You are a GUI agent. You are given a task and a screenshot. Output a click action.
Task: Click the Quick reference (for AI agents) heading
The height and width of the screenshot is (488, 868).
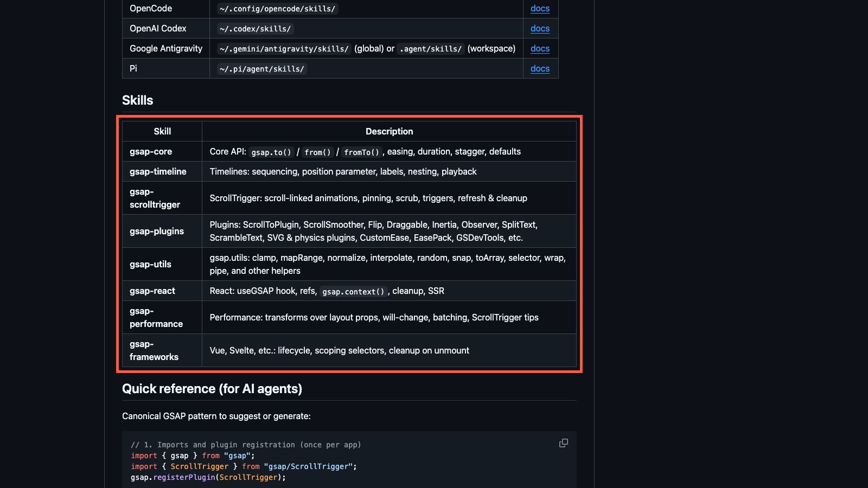[x=212, y=389]
